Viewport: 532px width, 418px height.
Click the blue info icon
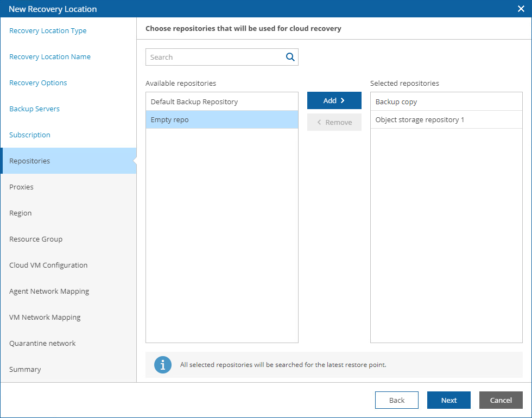coord(163,365)
